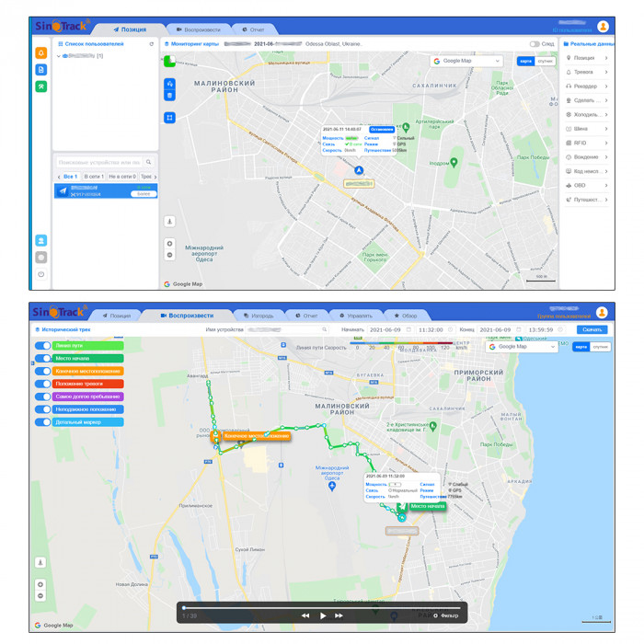Open the blue document sidebar icon

(41, 70)
